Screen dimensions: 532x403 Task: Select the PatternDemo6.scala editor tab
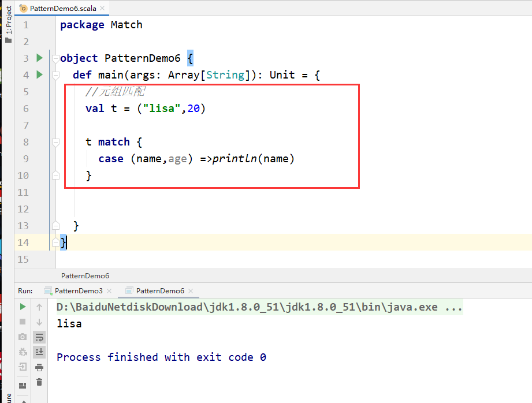62,8
